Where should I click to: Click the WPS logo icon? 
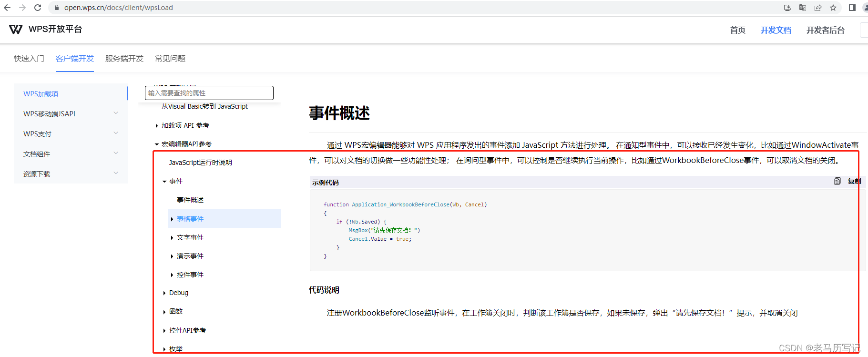pos(16,30)
